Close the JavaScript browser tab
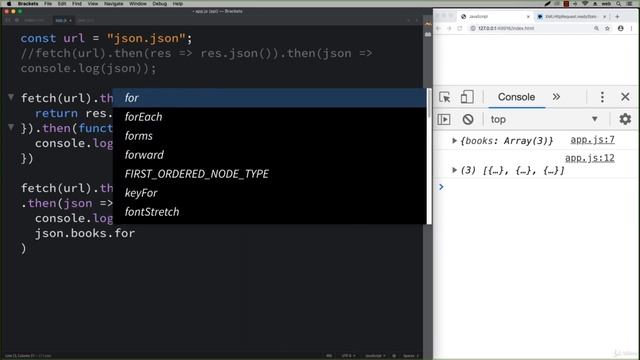The image size is (640, 360). pyautogui.click(x=528, y=17)
